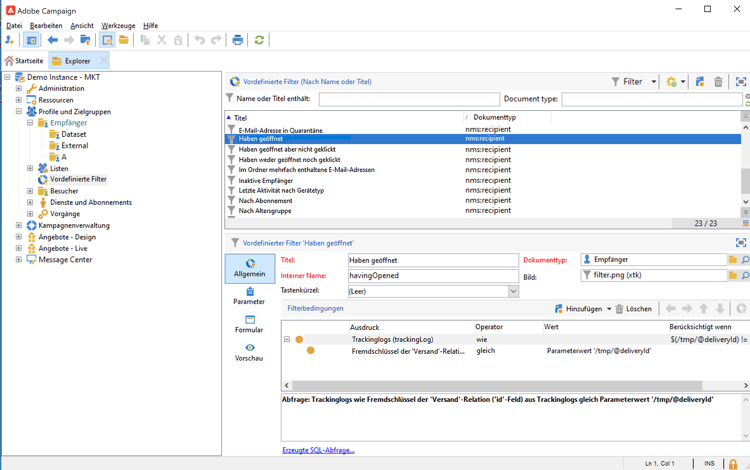Click folder icon next to filter.png Bild
Image resolution: width=750 pixels, height=470 pixels.
[x=733, y=275]
